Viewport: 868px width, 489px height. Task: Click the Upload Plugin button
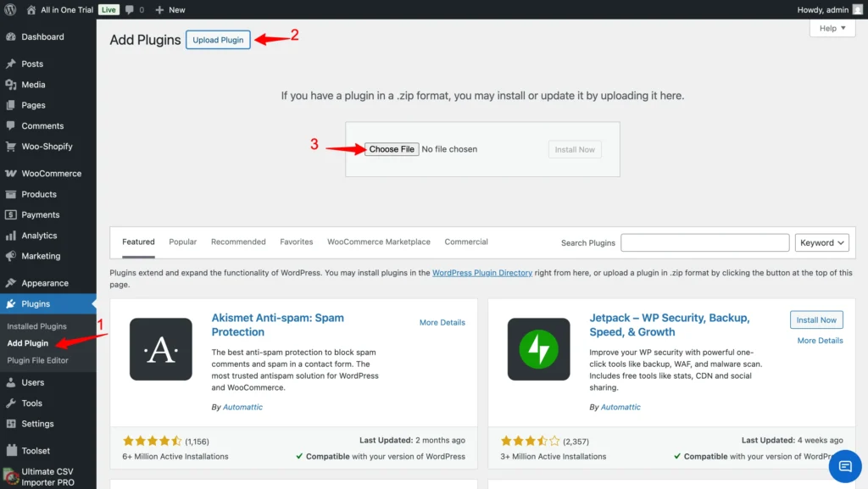(x=218, y=40)
